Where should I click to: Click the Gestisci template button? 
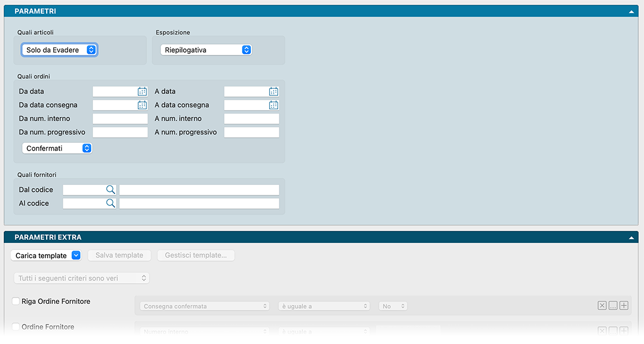195,255
